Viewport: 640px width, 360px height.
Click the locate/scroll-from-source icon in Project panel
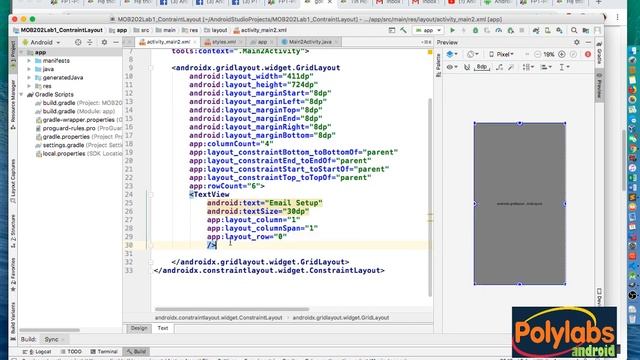tap(78, 42)
